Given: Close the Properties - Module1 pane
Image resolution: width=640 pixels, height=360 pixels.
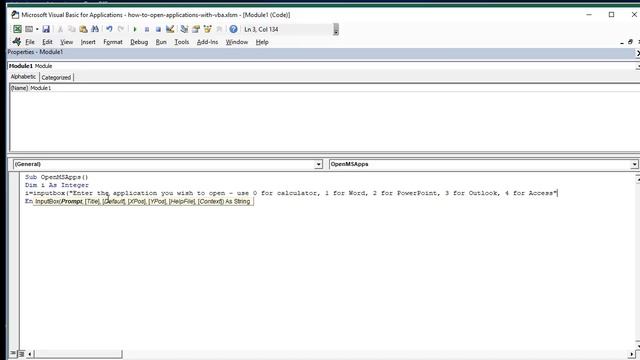Looking at the screenshot, I should 638,53.
